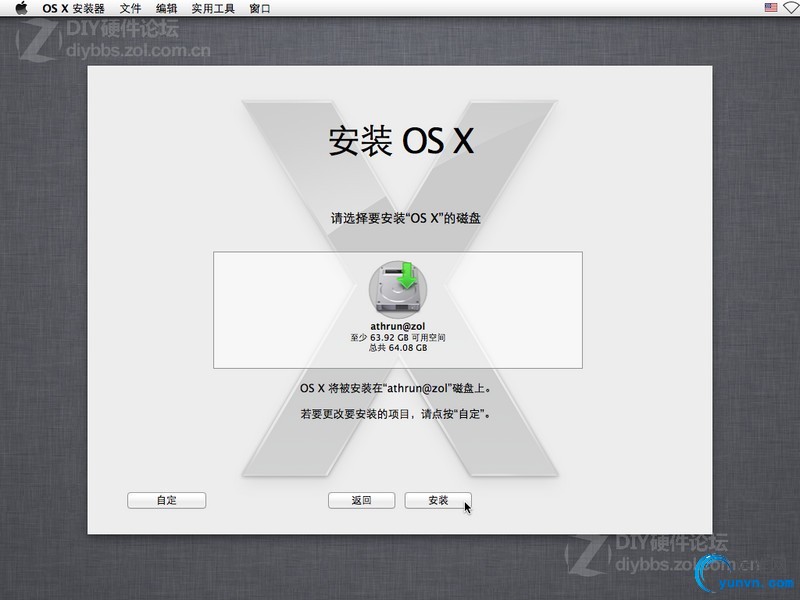Click the 请选择要安装“OS X”的磁盘 prompt text

click(x=406, y=218)
